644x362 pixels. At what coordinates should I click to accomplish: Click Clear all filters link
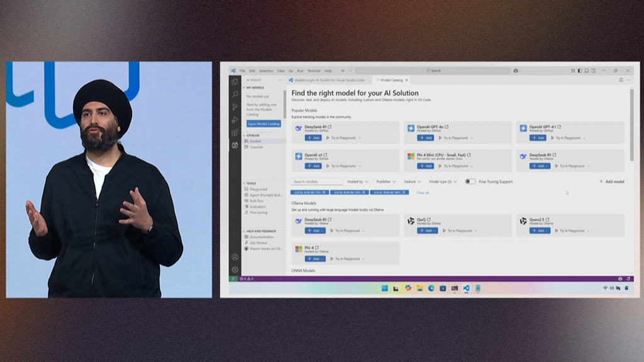[x=423, y=193]
